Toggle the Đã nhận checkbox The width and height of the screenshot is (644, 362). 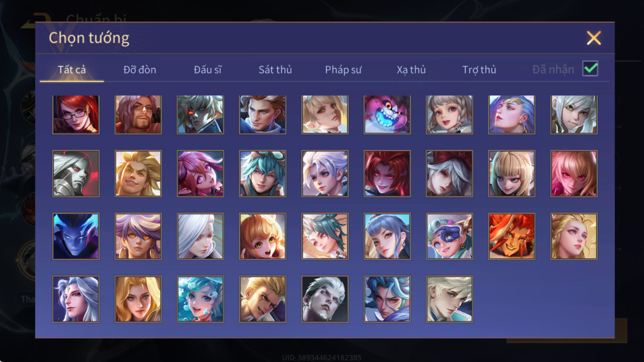(590, 69)
